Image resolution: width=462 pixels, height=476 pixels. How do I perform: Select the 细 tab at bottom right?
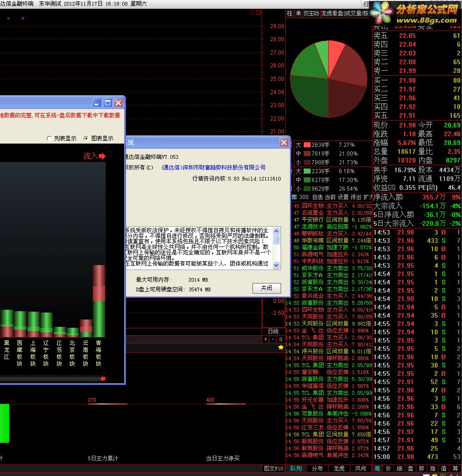point(400,469)
